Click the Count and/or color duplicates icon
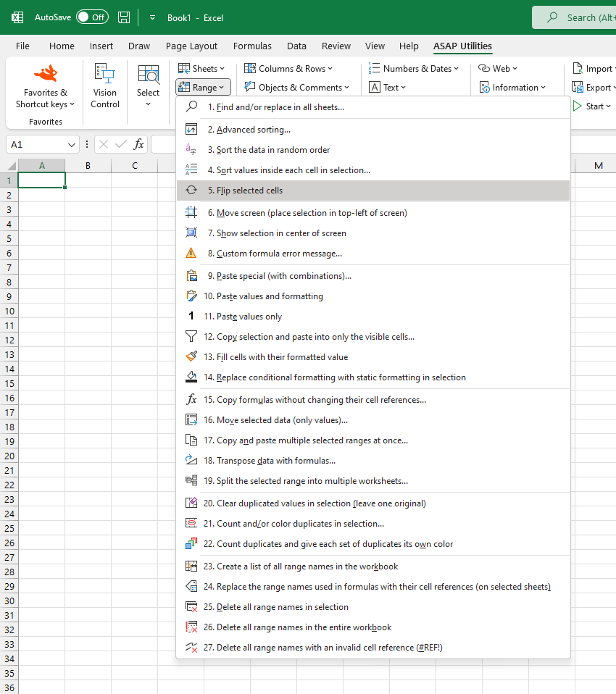Screen dimensions: 616x694 coord(191,523)
